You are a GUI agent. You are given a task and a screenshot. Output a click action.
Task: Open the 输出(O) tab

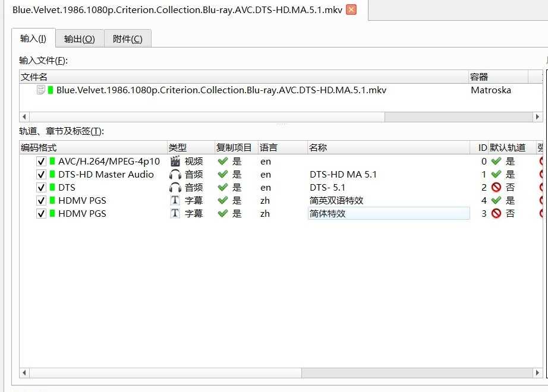coord(79,39)
